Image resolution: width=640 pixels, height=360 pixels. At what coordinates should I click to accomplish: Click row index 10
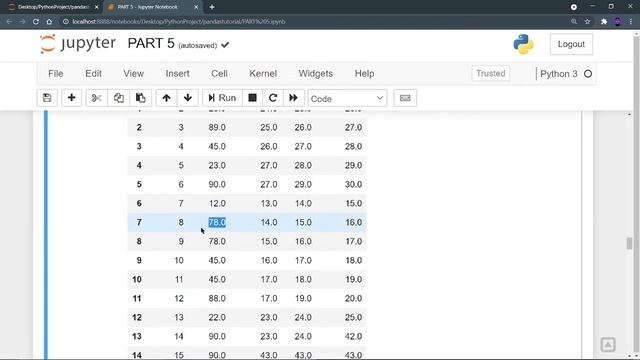[137, 280]
